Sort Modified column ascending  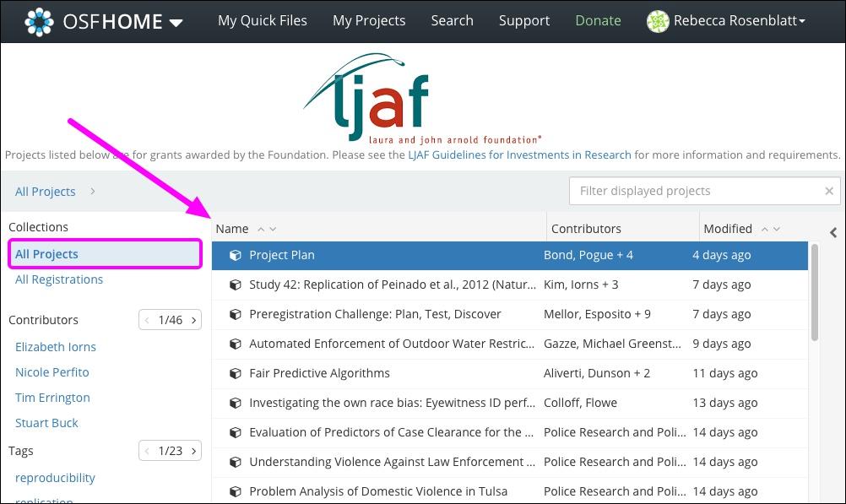tap(765, 230)
